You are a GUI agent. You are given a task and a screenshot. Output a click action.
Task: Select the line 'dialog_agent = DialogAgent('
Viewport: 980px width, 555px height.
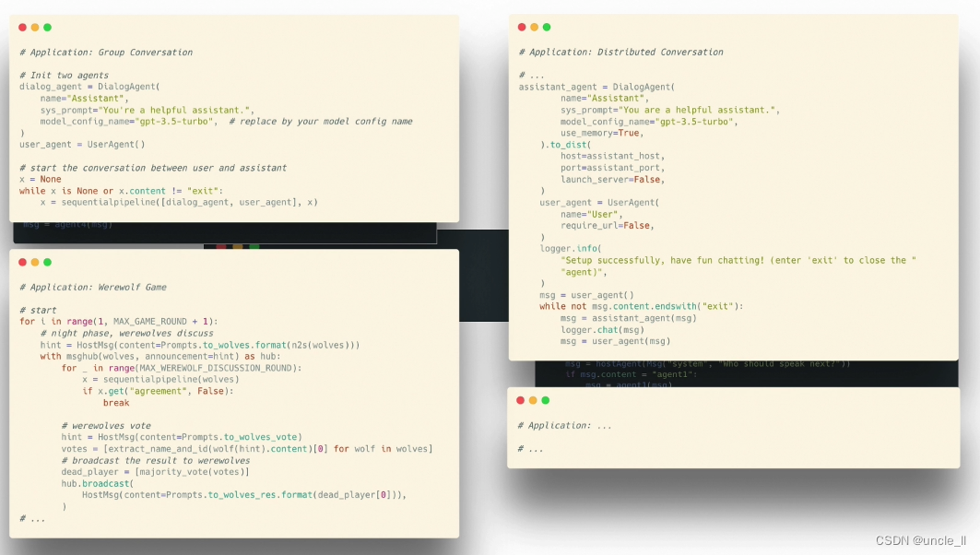89,87
